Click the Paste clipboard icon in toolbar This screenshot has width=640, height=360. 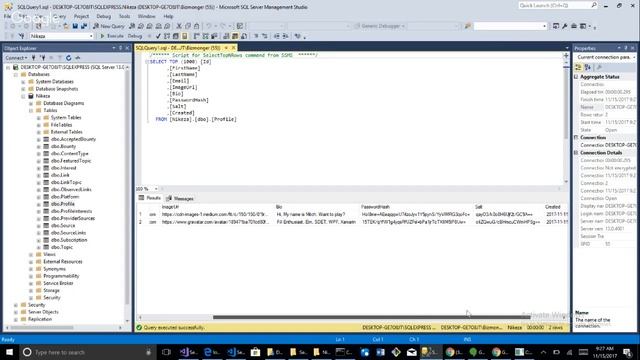[197, 26]
